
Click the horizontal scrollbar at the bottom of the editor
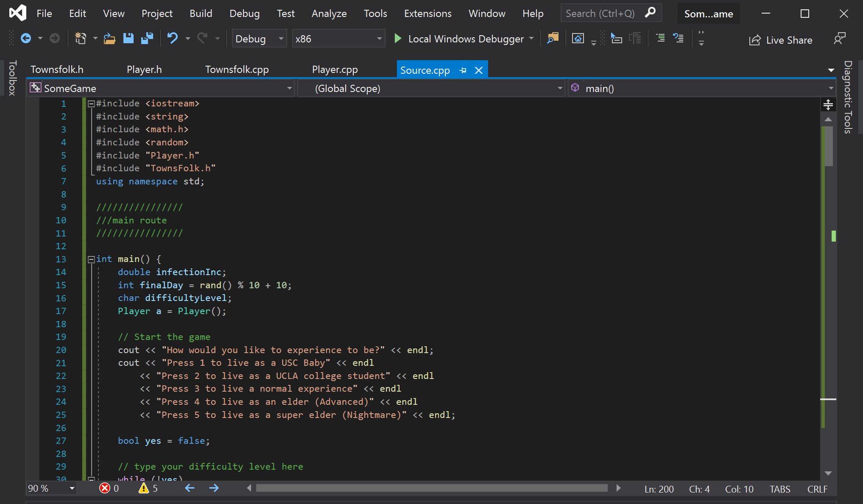pyautogui.click(x=432, y=488)
